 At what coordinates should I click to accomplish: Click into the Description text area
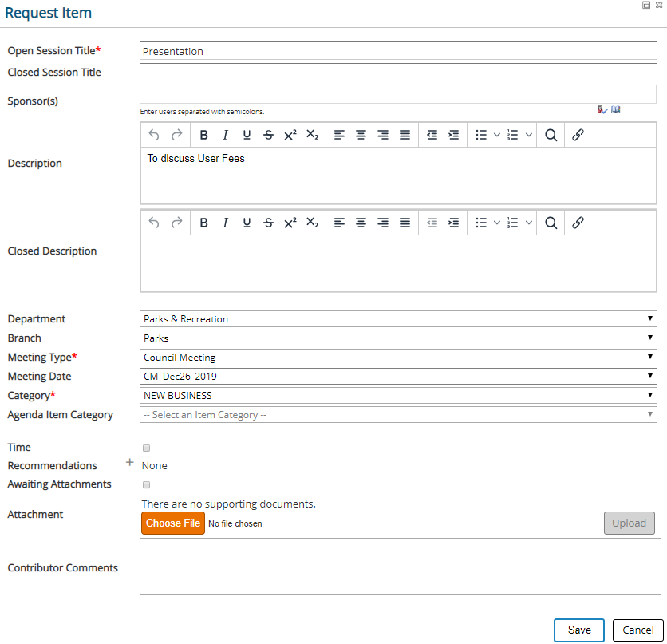point(398,176)
